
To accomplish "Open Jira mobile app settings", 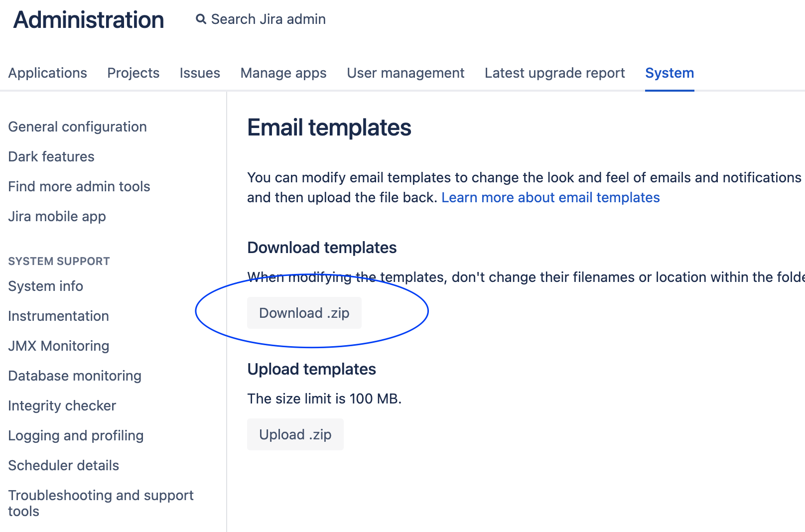I will pos(57,216).
